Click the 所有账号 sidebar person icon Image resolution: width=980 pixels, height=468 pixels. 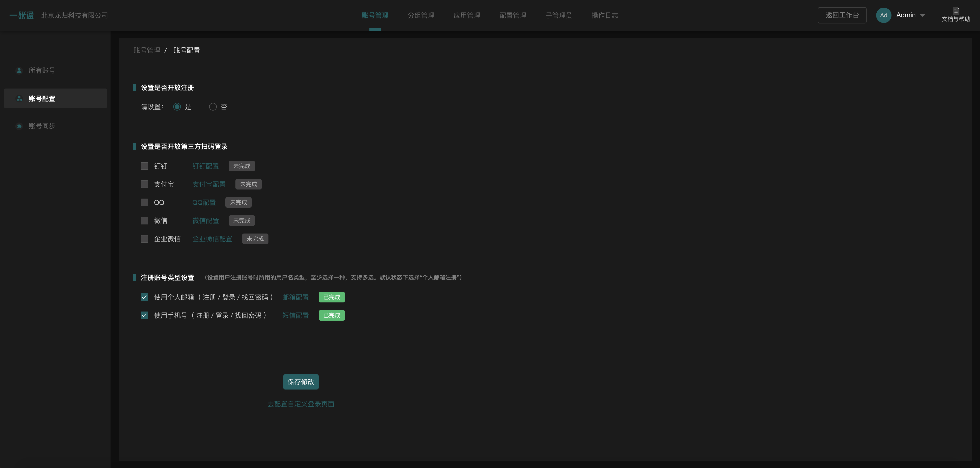(x=19, y=70)
